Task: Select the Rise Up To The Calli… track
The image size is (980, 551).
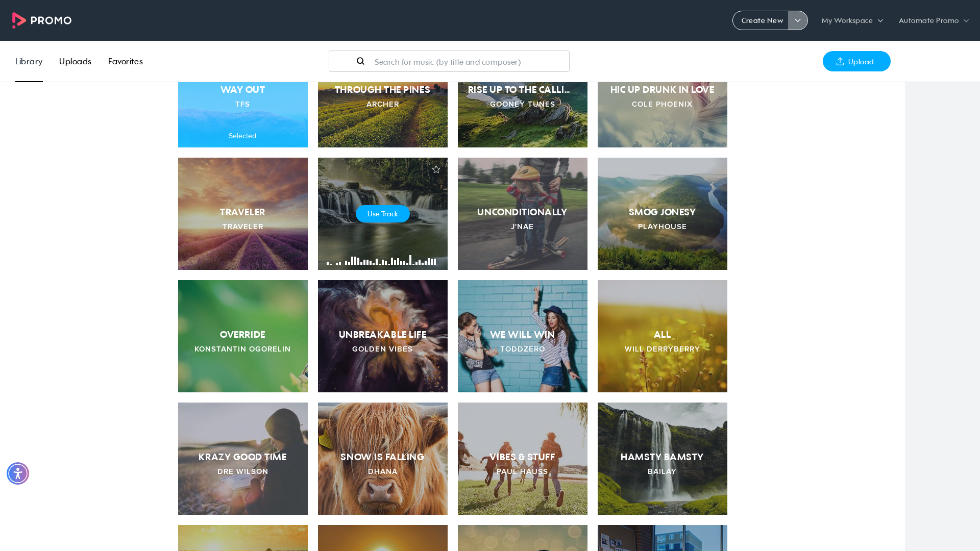Action: [523, 115]
